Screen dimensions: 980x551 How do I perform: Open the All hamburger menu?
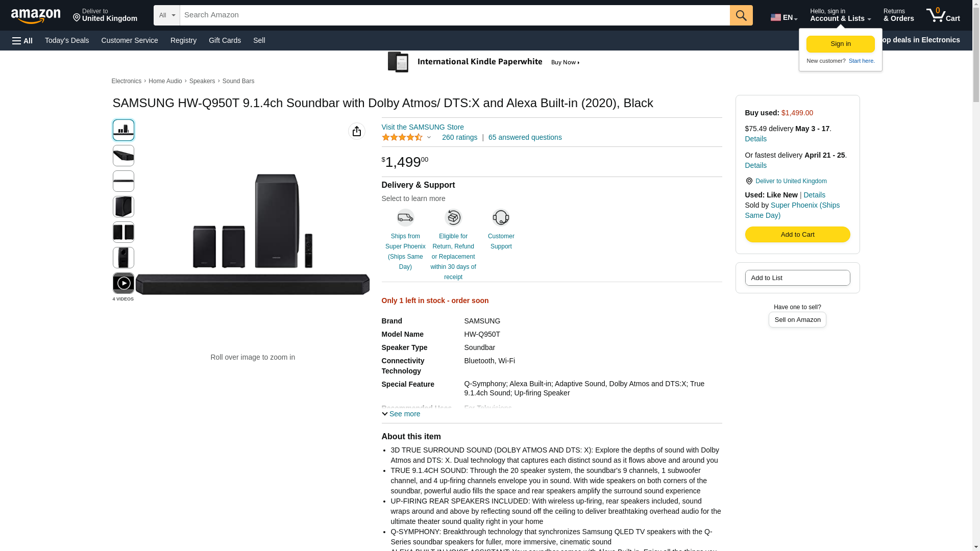pos(22,40)
